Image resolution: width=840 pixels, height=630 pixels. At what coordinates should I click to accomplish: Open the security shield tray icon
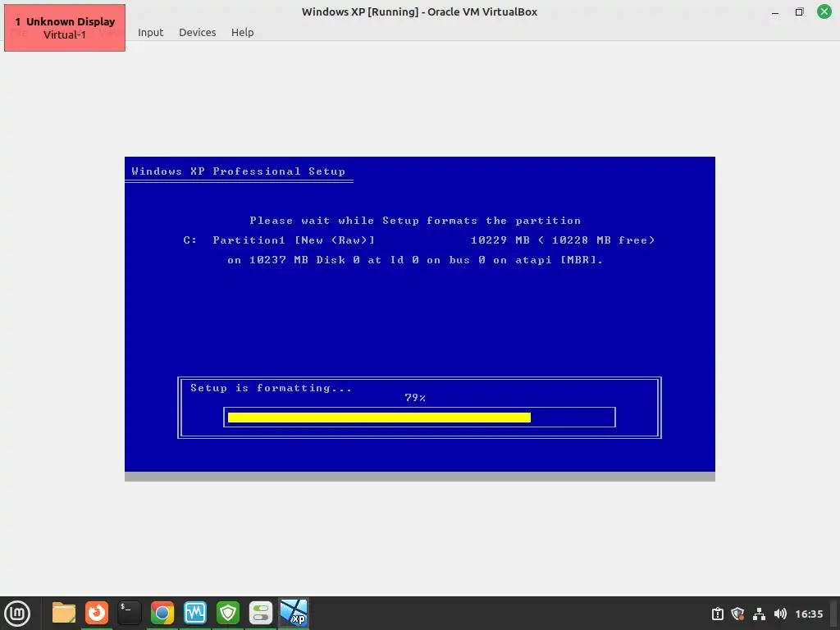[x=737, y=614]
